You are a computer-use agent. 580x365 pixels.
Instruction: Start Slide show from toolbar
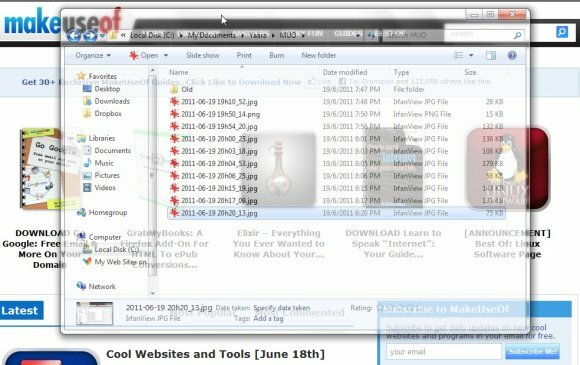coord(202,55)
